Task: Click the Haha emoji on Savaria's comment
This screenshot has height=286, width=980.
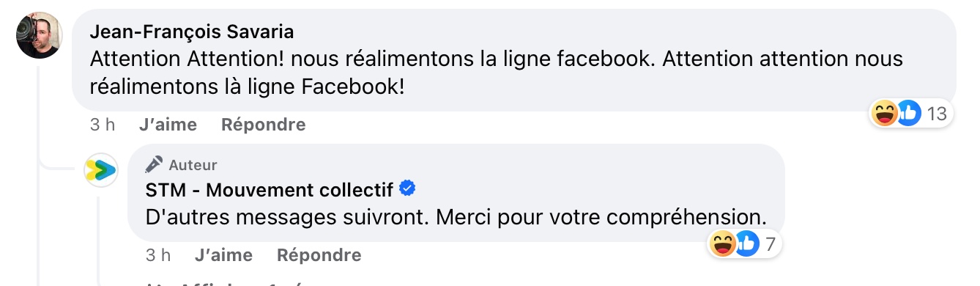Action: pyautogui.click(x=885, y=113)
